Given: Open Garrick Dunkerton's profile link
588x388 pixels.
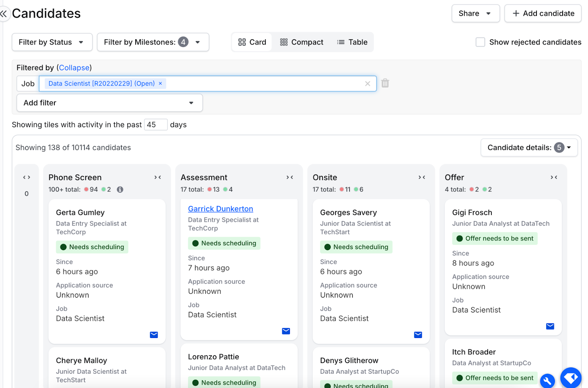Looking at the screenshot, I should click(220, 209).
